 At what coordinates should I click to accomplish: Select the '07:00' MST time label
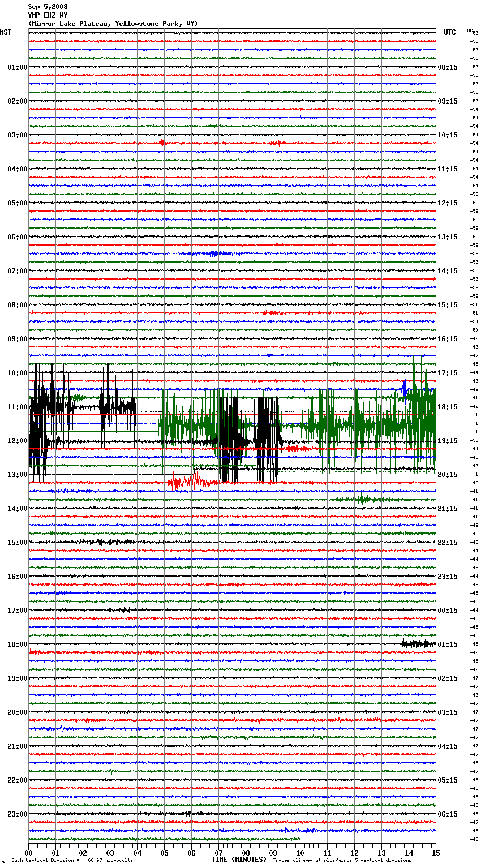tap(18, 271)
